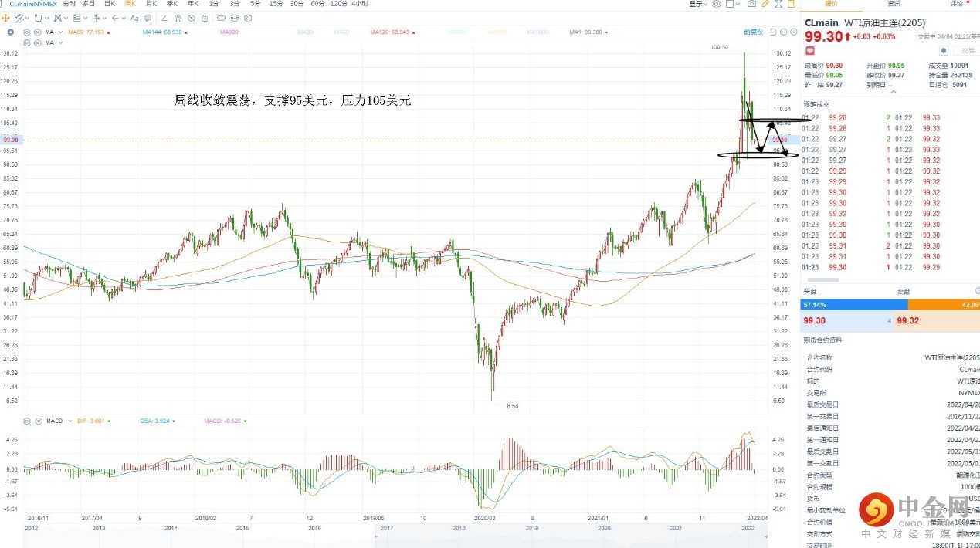
Task: Select the 60分 timeframe
Action: coord(318,4)
